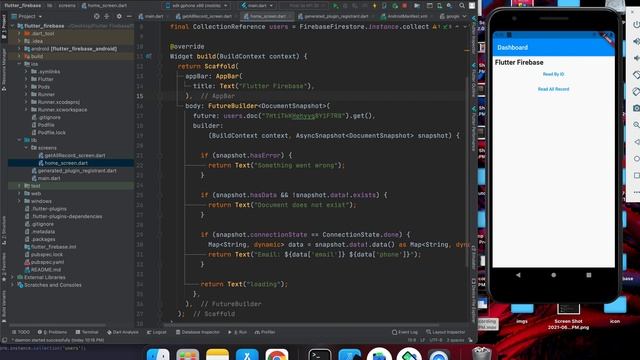Open the yellow Notes app in Dock
This screenshot has width=640, height=360.
pyautogui.click(x=217, y=355)
